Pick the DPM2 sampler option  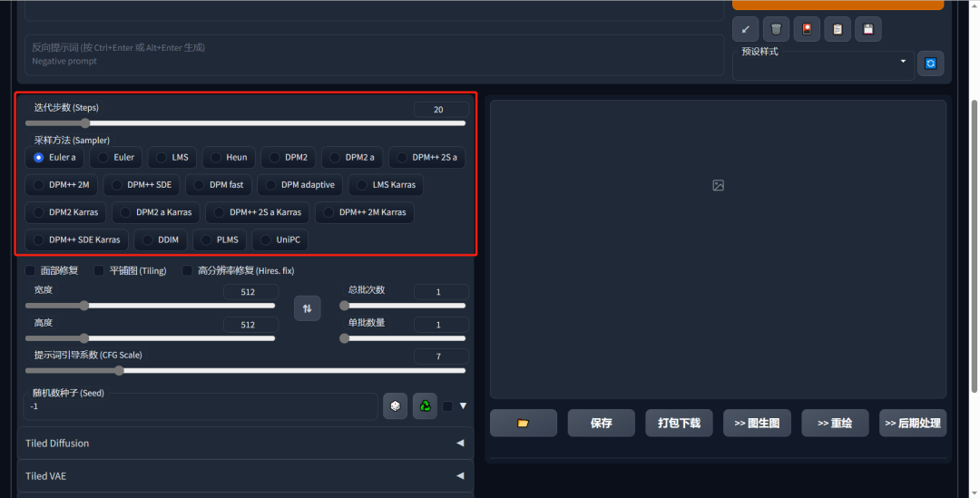click(289, 157)
